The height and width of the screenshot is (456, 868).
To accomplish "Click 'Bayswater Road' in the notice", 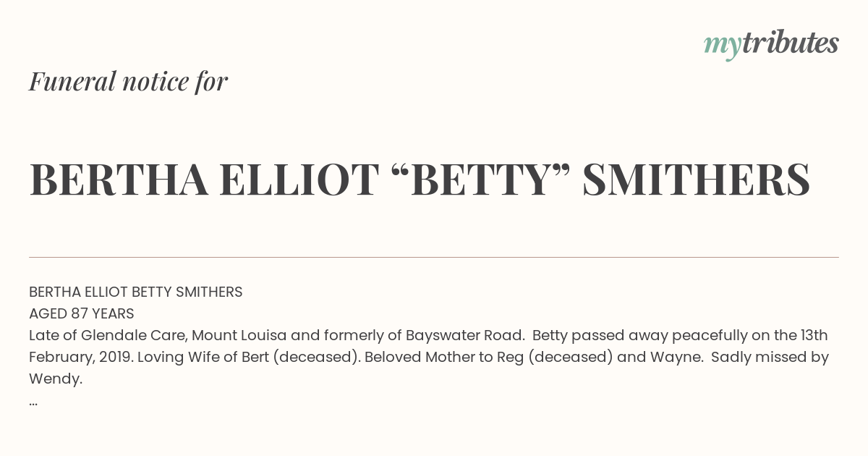I will pos(464,336).
